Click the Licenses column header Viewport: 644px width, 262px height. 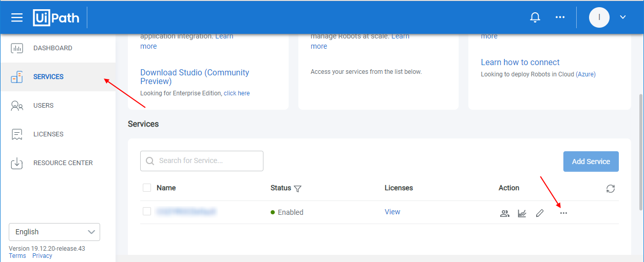[399, 188]
